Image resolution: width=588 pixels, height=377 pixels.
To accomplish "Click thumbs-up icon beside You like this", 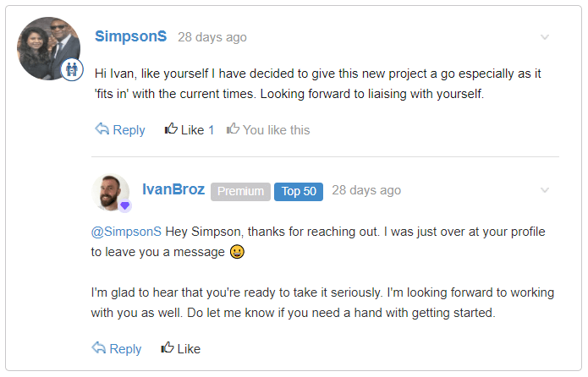I will click(x=233, y=128).
